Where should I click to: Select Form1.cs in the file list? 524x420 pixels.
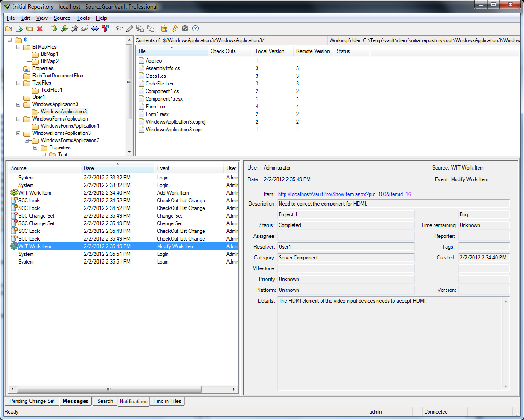point(155,107)
